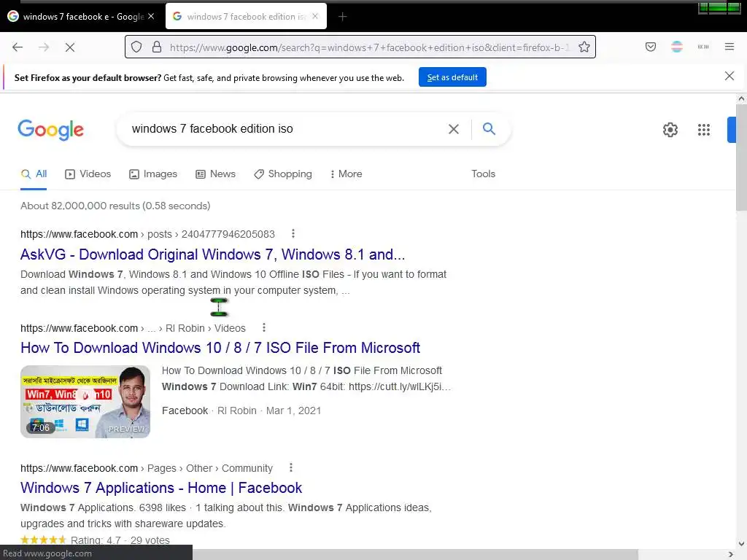The width and height of the screenshot is (747, 560).
Task: Switch to News results
Action: point(216,174)
